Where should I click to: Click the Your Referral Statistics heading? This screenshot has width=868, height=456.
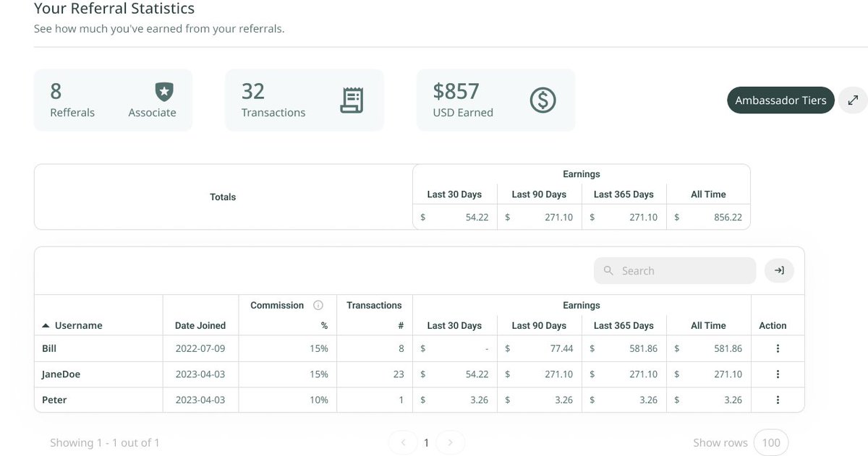pyautogui.click(x=114, y=9)
